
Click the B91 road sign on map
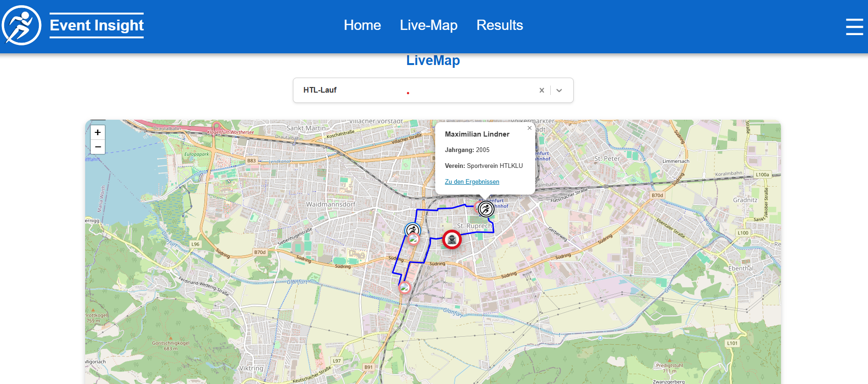click(369, 367)
